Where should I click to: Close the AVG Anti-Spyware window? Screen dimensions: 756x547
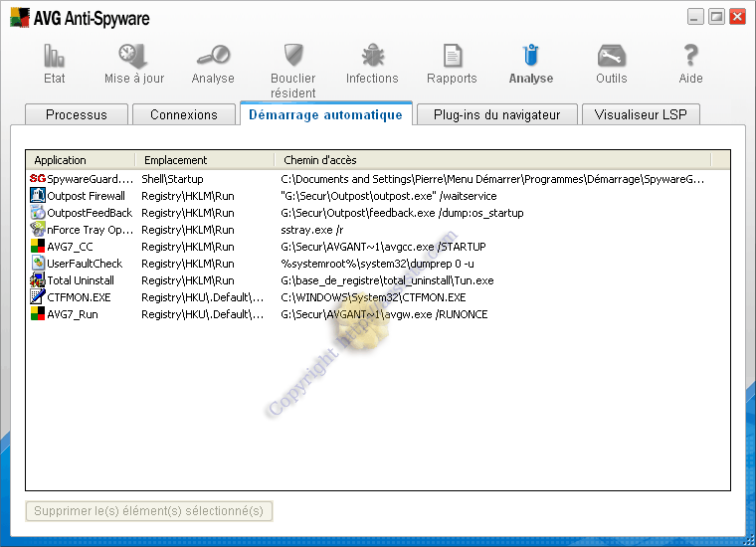coord(738,17)
